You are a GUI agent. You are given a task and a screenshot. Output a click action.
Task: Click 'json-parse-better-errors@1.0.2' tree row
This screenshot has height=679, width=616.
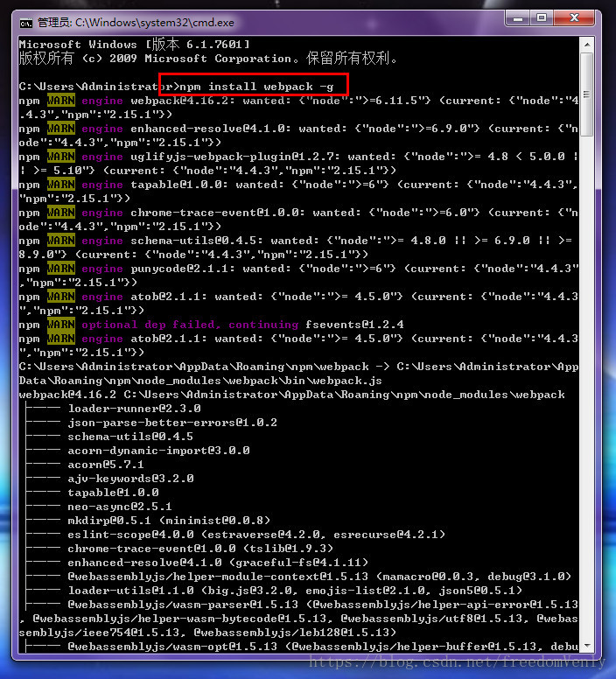[151, 423]
